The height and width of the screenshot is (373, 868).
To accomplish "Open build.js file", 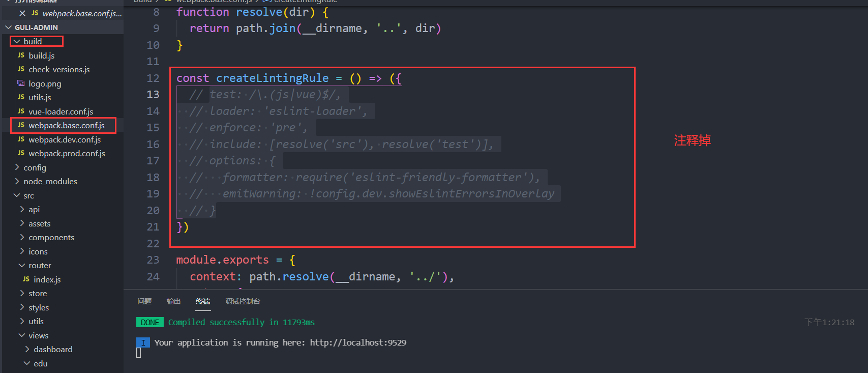I will [42, 55].
